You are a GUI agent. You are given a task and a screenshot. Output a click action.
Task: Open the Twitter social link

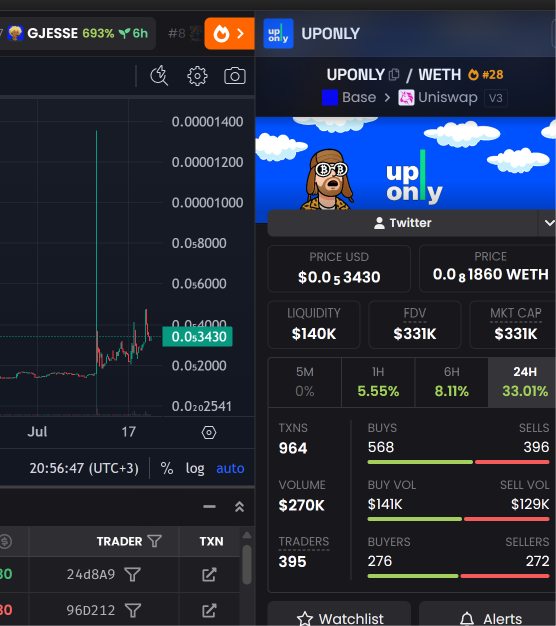(x=403, y=223)
